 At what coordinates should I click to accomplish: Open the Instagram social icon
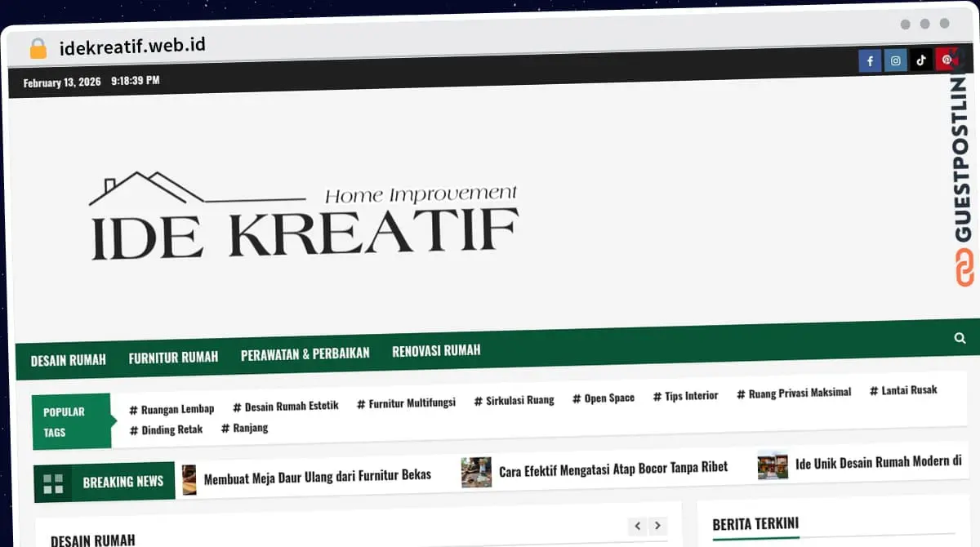click(896, 60)
